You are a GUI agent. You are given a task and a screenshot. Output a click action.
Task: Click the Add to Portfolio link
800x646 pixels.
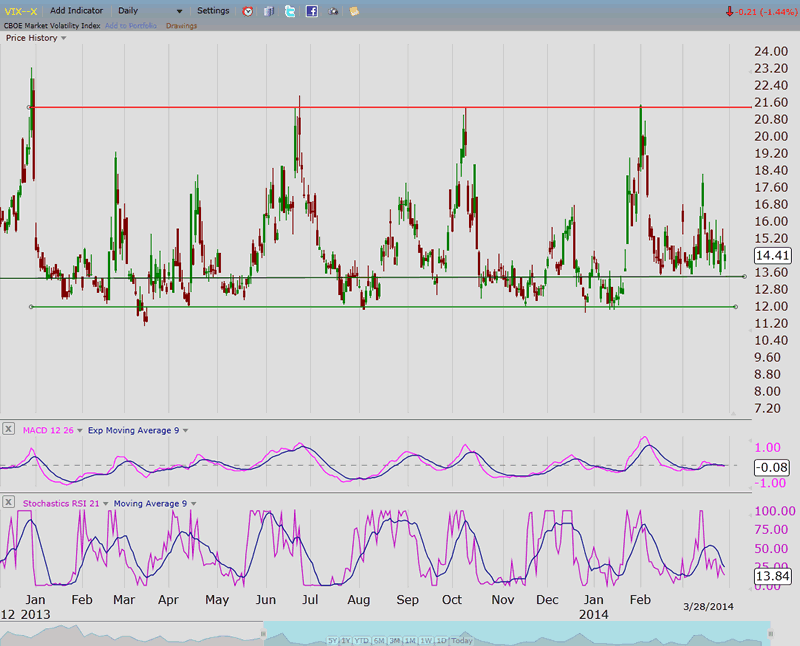pyautogui.click(x=130, y=25)
